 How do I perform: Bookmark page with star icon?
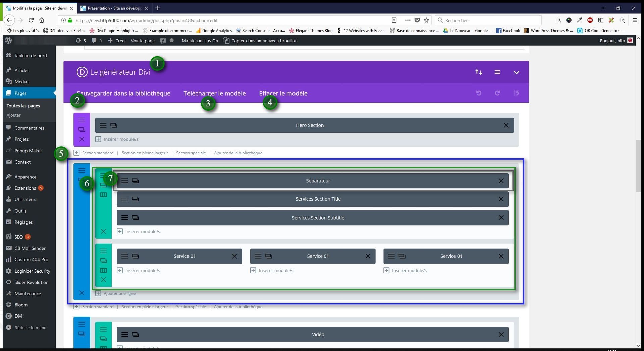coord(426,20)
